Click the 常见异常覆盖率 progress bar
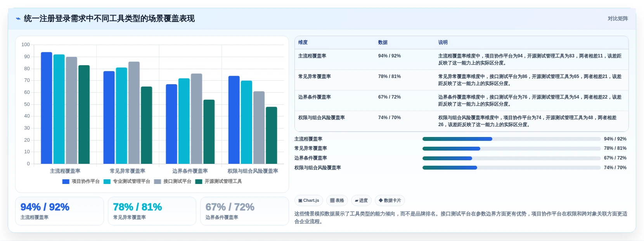Image resolution: width=644 pixels, height=241 pixels. [x=511, y=149]
